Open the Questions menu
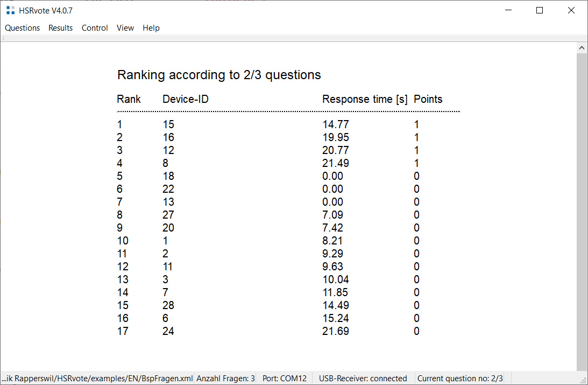The image size is (588, 385). pos(23,28)
